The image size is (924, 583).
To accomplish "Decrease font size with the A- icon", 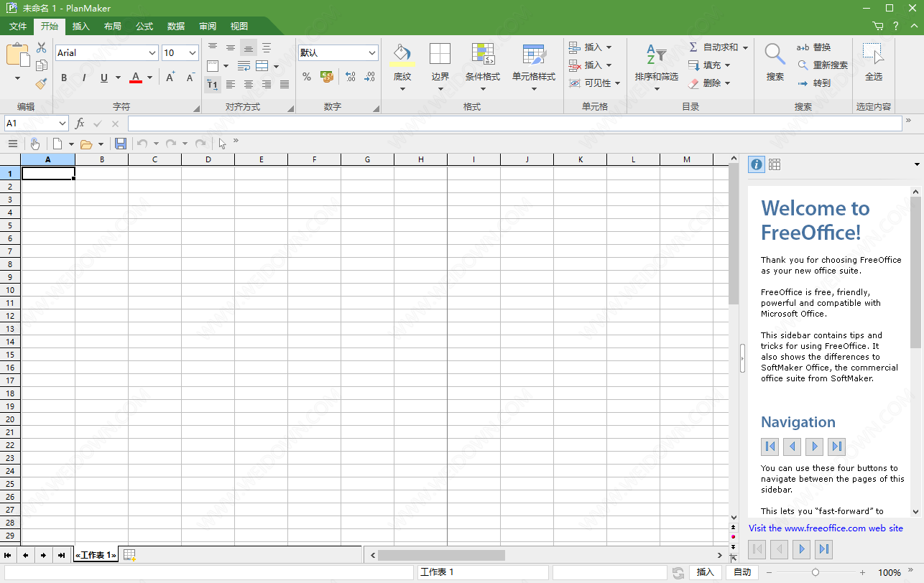I will pos(190,78).
